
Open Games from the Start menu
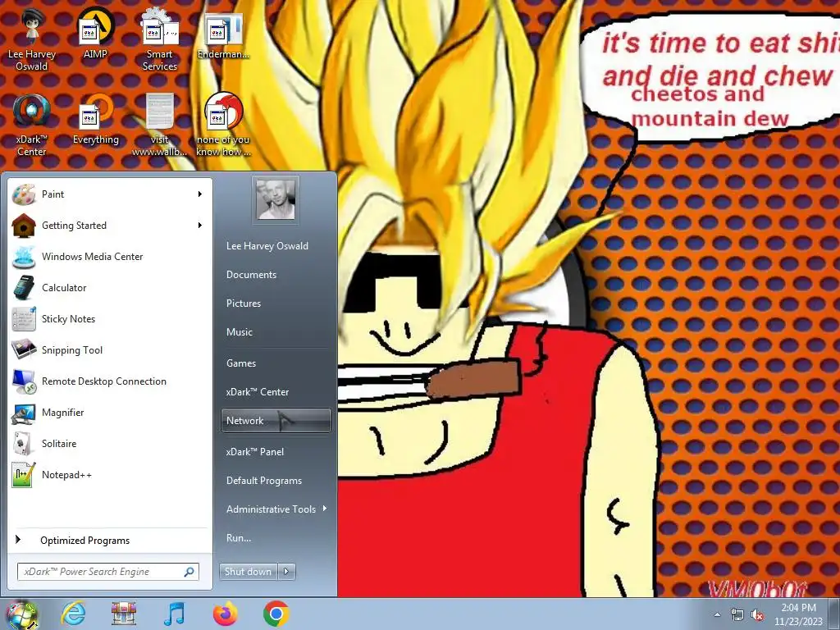pyautogui.click(x=241, y=363)
